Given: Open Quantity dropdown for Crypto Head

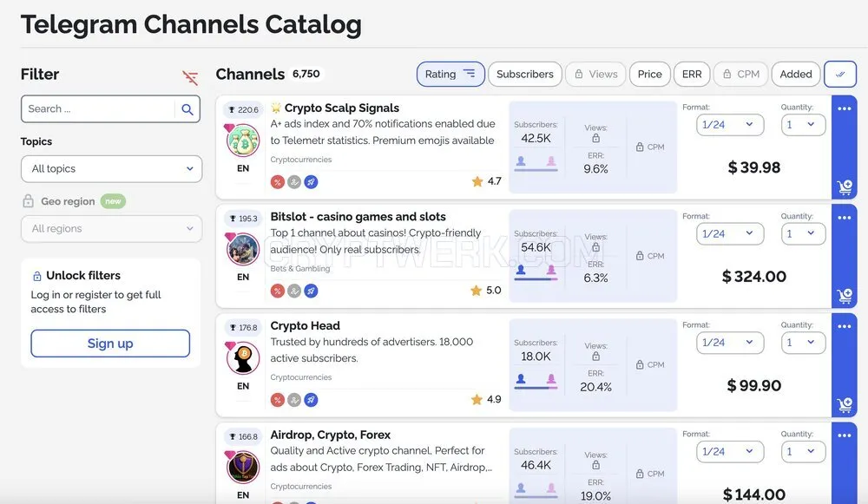Looking at the screenshot, I should (803, 343).
